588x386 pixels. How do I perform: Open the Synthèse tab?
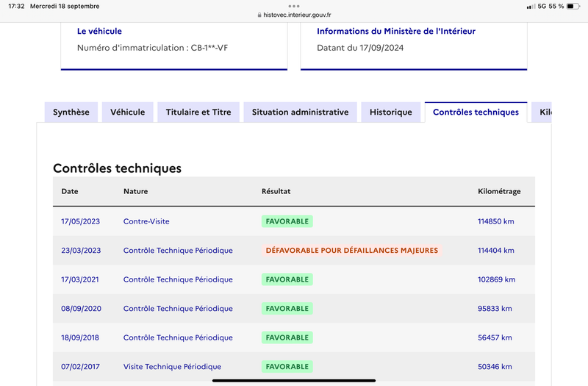[x=71, y=112]
